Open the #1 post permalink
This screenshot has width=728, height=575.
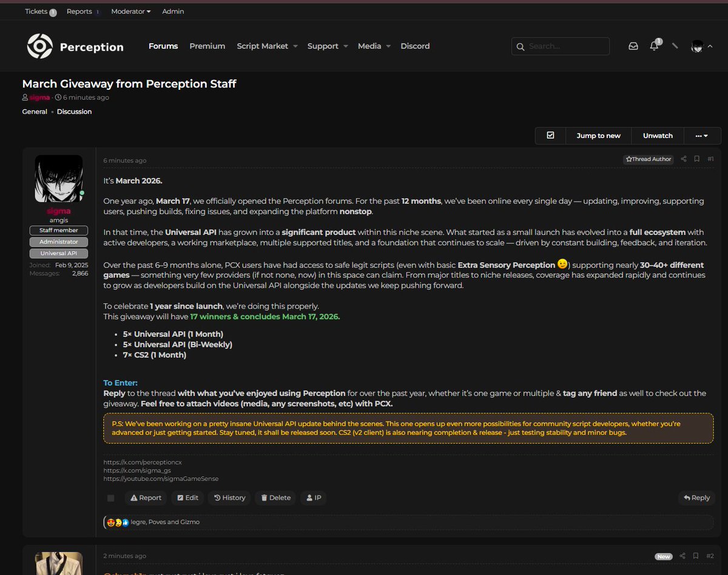[710, 159]
